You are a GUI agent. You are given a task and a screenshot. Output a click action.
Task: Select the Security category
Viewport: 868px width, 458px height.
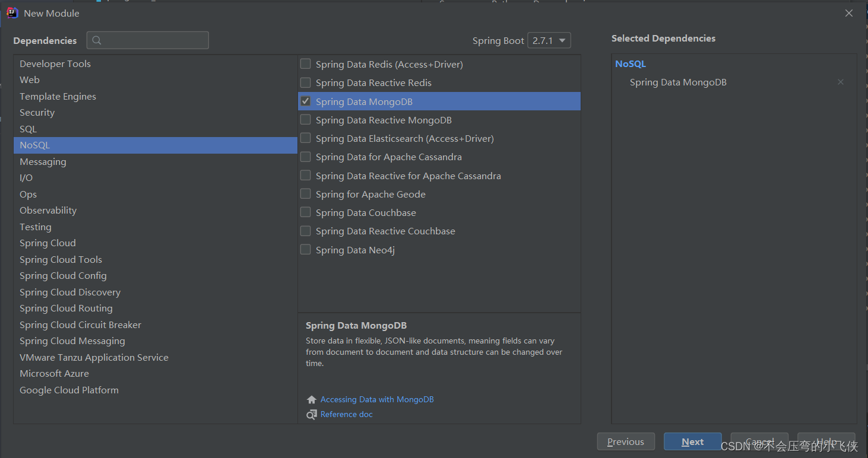pos(156,113)
